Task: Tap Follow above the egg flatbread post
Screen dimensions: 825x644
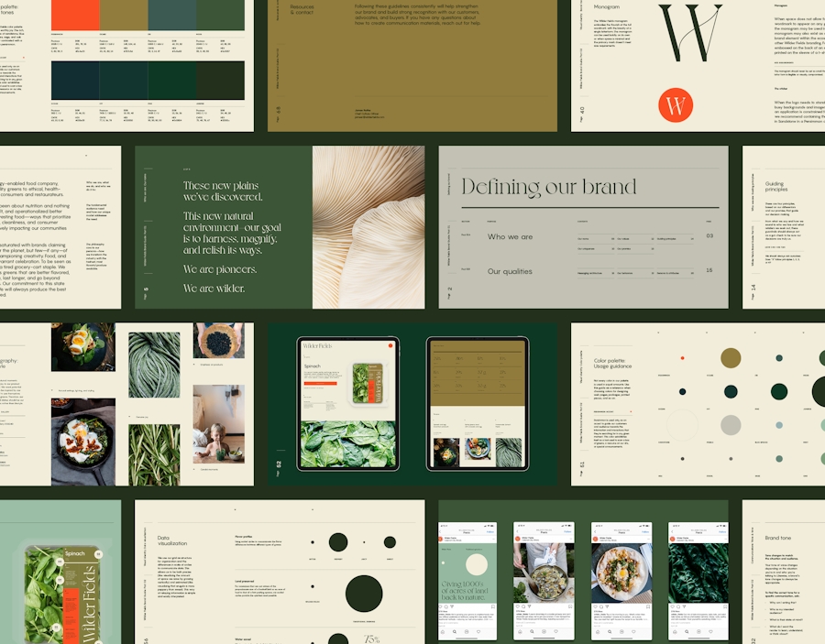Action: click(x=645, y=532)
